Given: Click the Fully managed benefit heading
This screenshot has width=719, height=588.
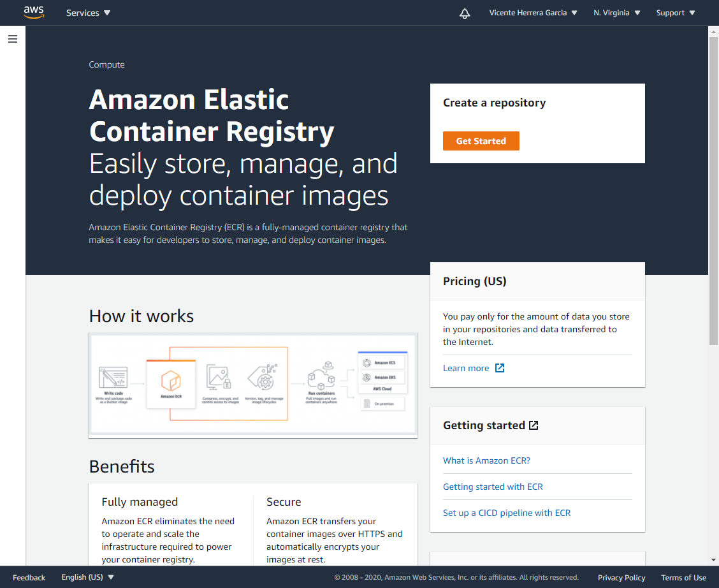Looking at the screenshot, I should tap(140, 502).
